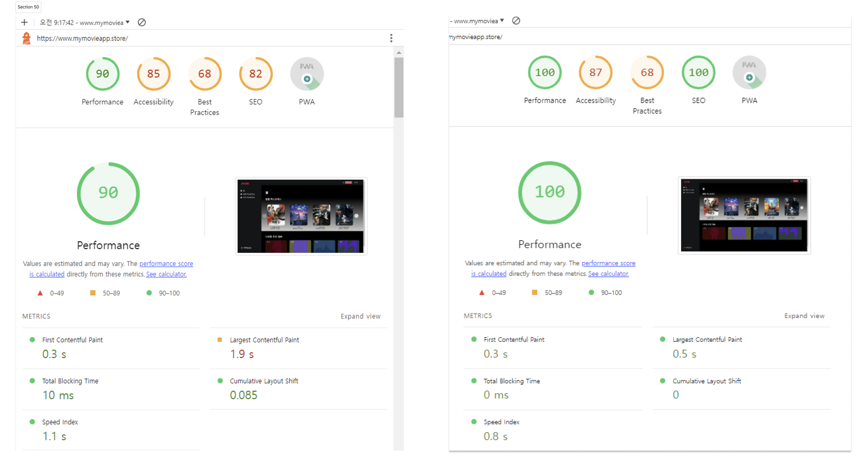Click the scrollbar up arrow

[399, 53]
